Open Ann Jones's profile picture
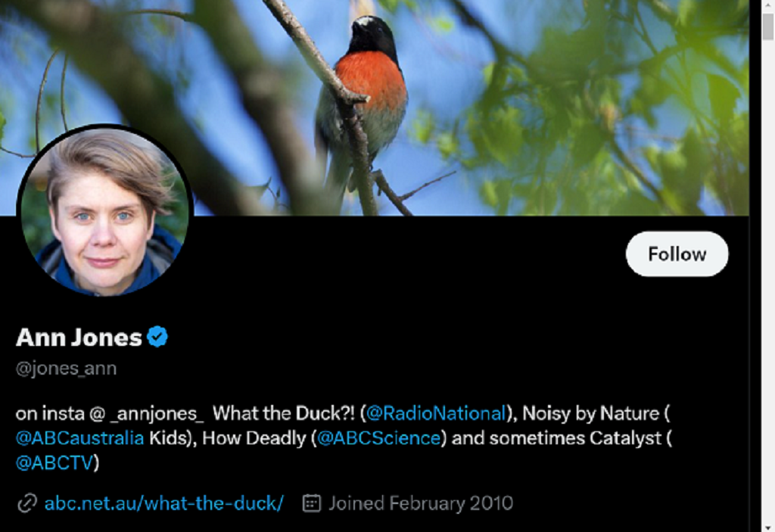The image size is (775, 532). (x=104, y=211)
